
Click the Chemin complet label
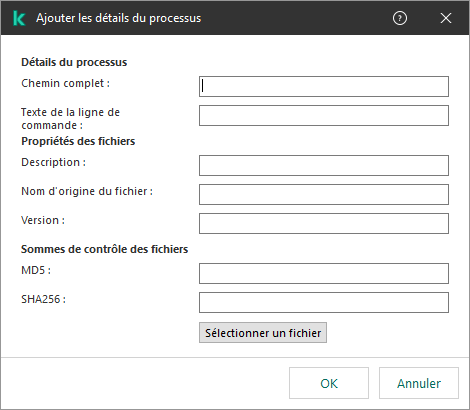tap(65, 83)
